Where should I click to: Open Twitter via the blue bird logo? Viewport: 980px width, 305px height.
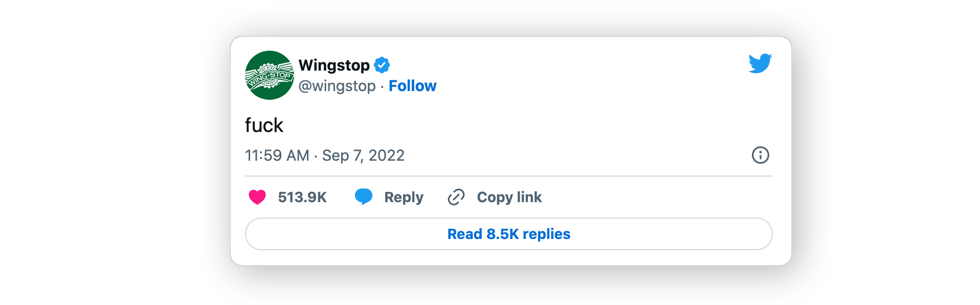point(760,63)
